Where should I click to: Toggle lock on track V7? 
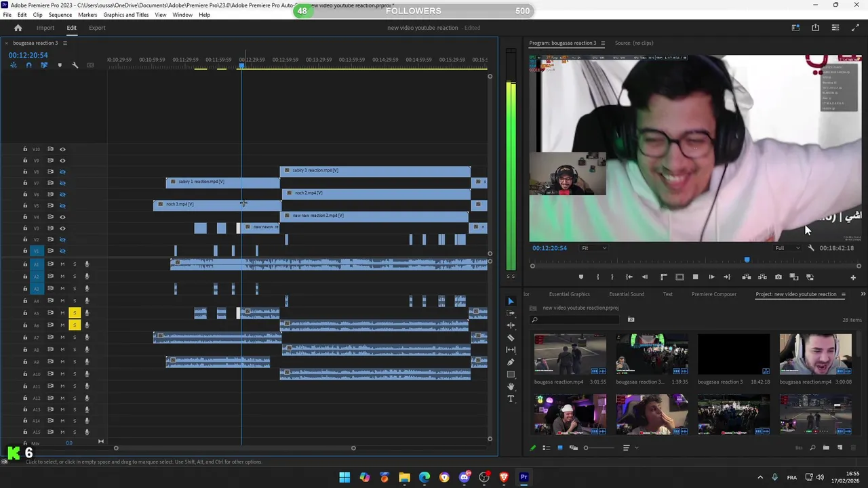(x=25, y=183)
